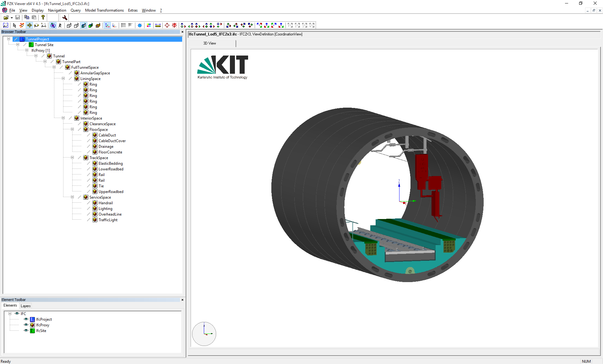Open the File menu
The height and width of the screenshot is (364, 603).
click(x=12, y=10)
